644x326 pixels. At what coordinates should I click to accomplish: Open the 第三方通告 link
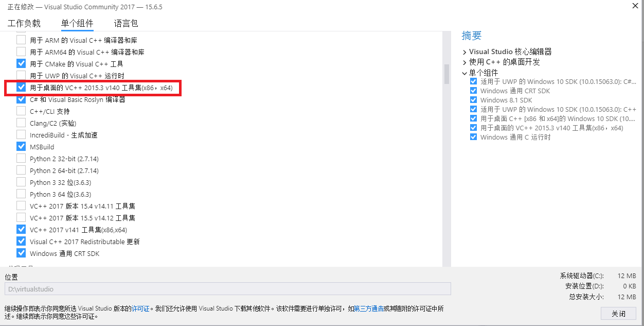[369, 309]
